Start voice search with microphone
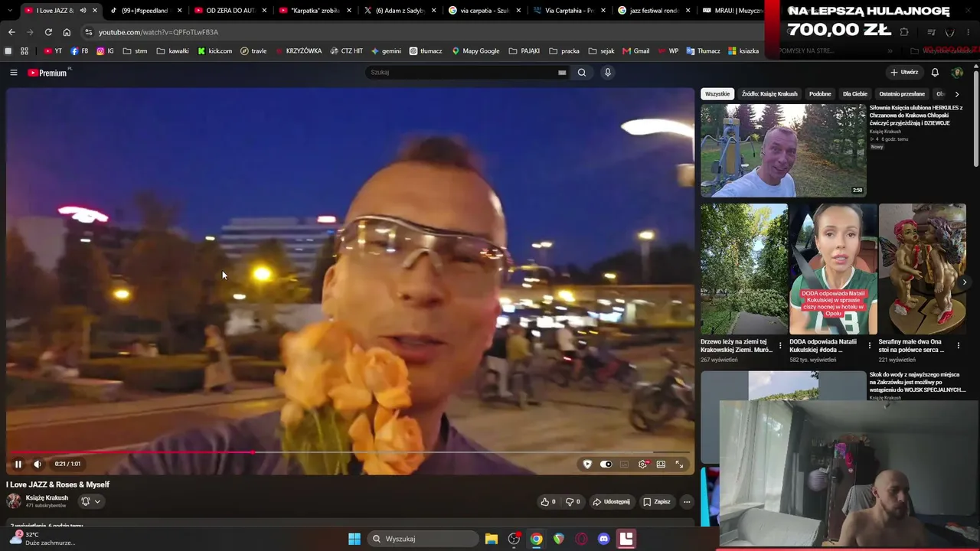 coord(608,73)
